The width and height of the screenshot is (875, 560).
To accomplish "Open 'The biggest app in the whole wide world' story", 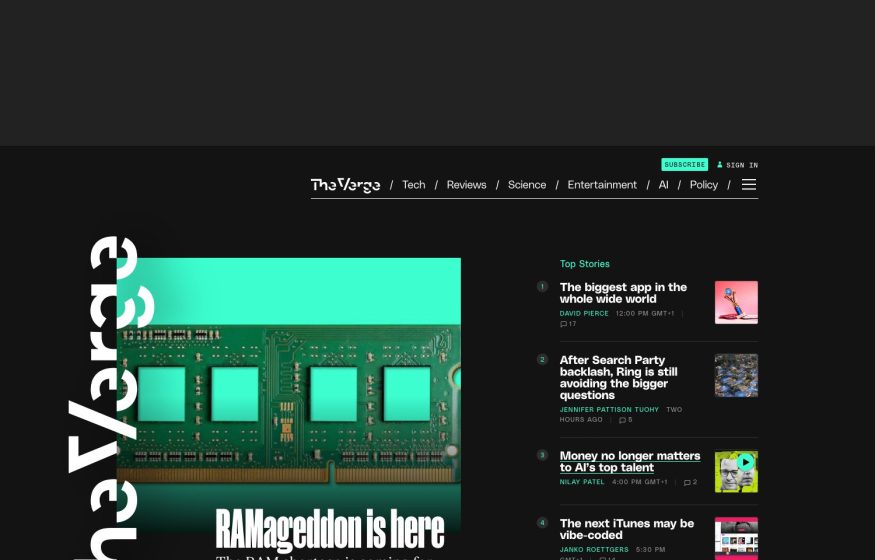I will (623, 293).
